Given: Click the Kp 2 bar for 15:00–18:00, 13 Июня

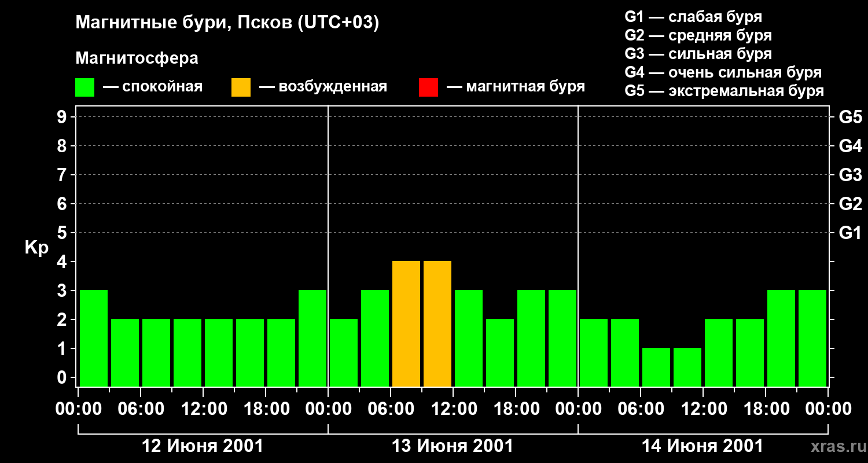Looking at the screenshot, I should (500, 352).
